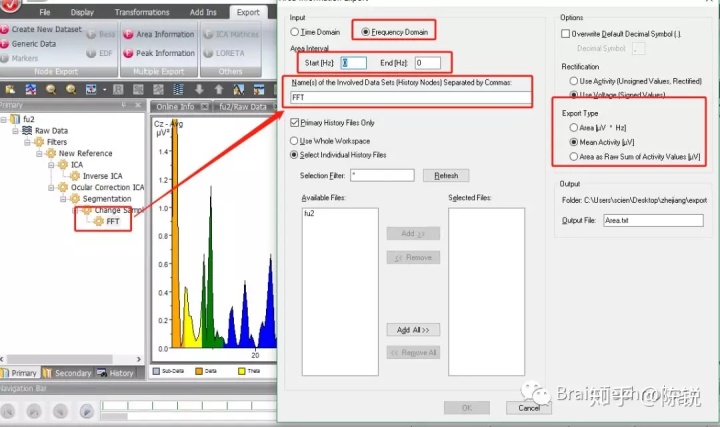Open the Display ribbon tab

[82, 12]
